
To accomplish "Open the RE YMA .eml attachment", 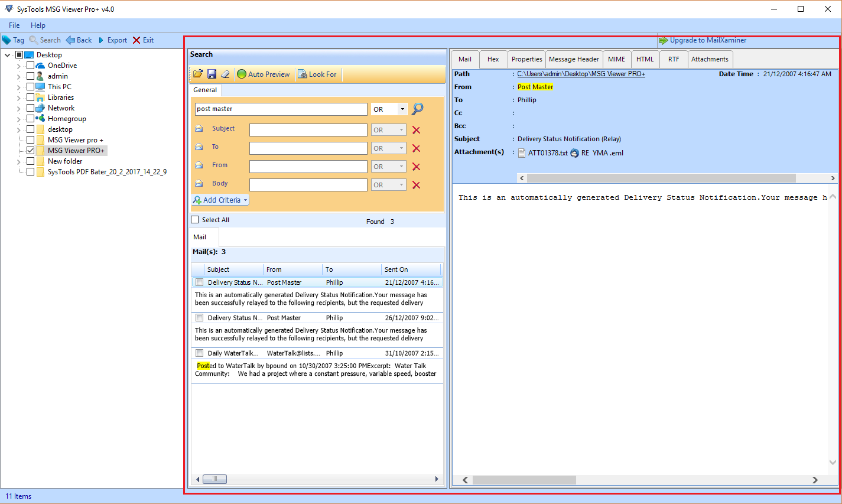I will 597,153.
